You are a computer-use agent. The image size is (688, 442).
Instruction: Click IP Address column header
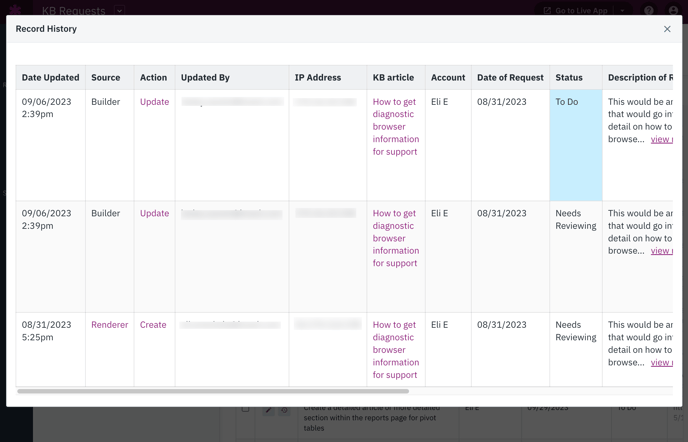pyautogui.click(x=328, y=78)
